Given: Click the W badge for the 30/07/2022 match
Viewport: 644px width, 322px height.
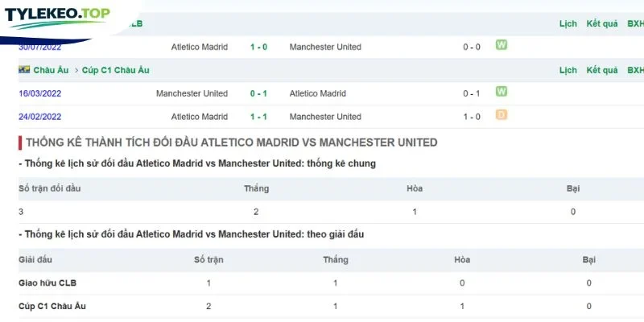Looking at the screenshot, I should tap(501, 45).
